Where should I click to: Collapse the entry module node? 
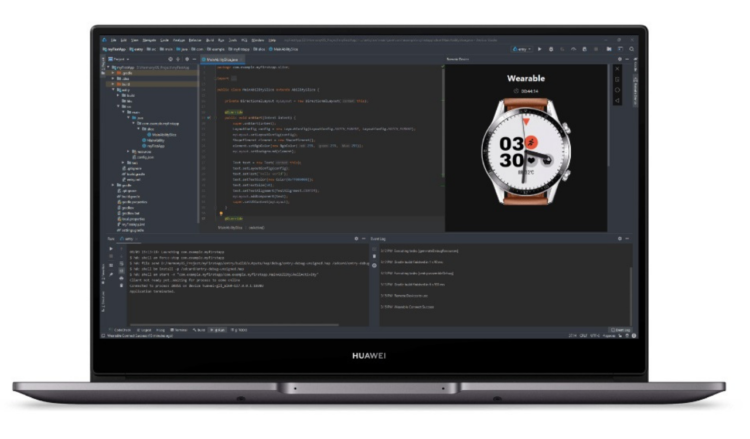tap(113, 90)
